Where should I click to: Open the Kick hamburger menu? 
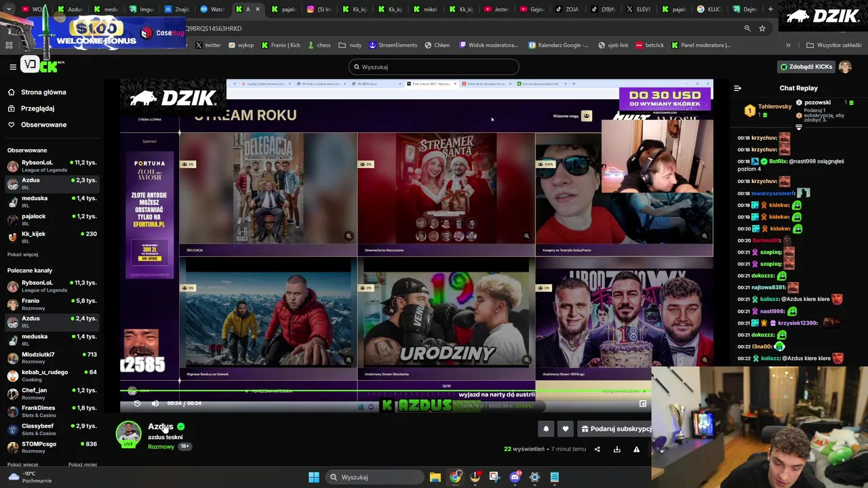12,66
